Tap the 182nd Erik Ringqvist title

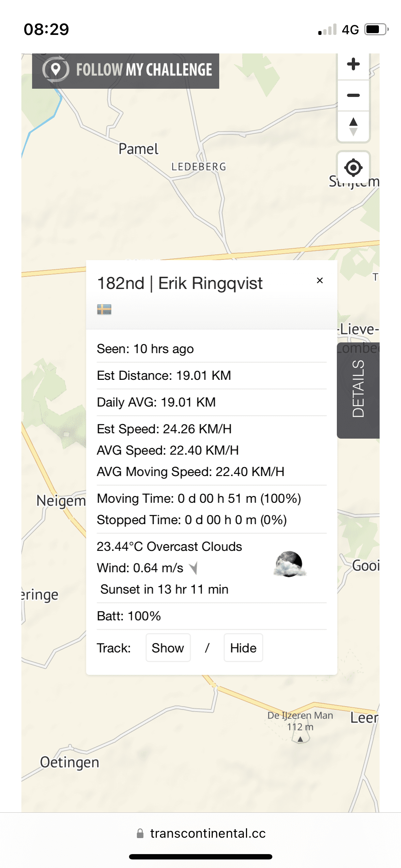pos(180,284)
